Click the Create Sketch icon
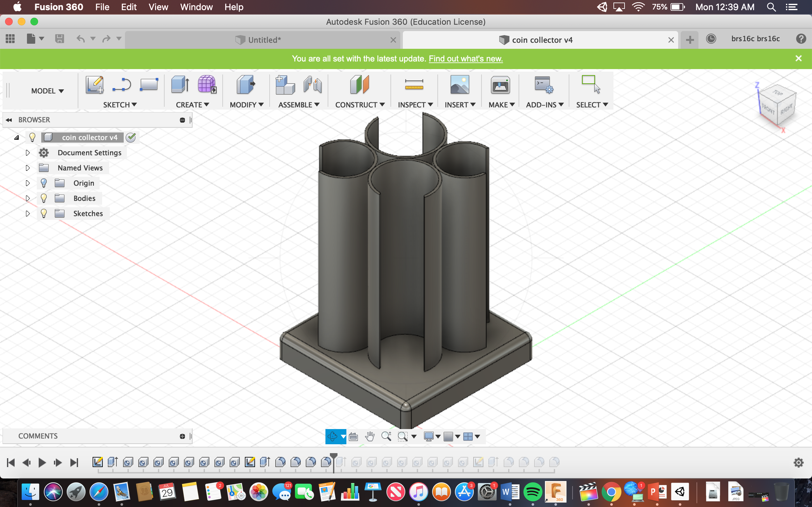The height and width of the screenshot is (507, 812). pyautogui.click(x=94, y=85)
